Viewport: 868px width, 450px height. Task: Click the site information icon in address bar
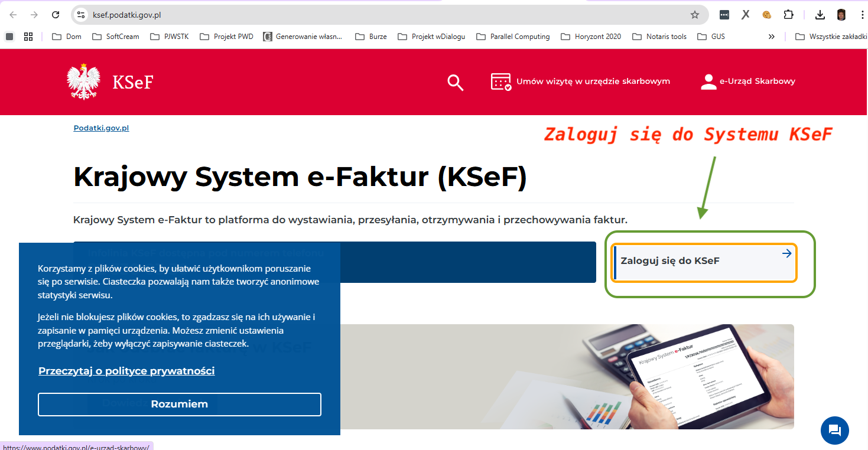[82, 15]
